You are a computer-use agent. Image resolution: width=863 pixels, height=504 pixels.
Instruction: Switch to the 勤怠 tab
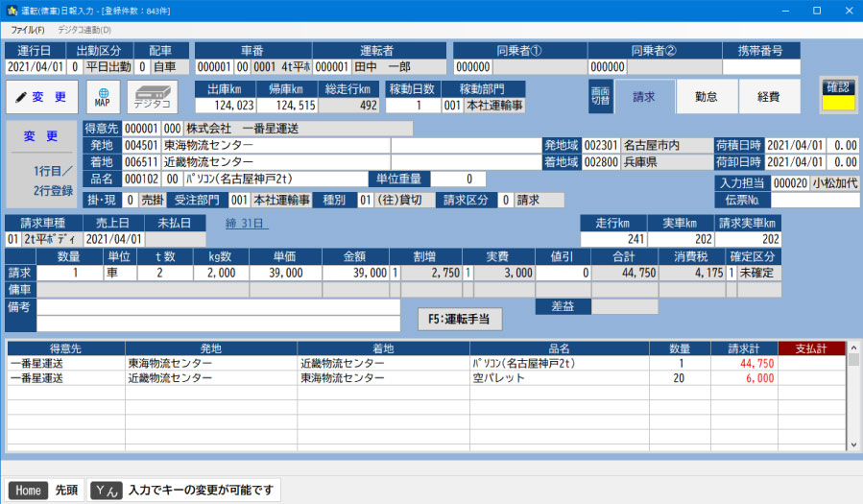coord(707,97)
